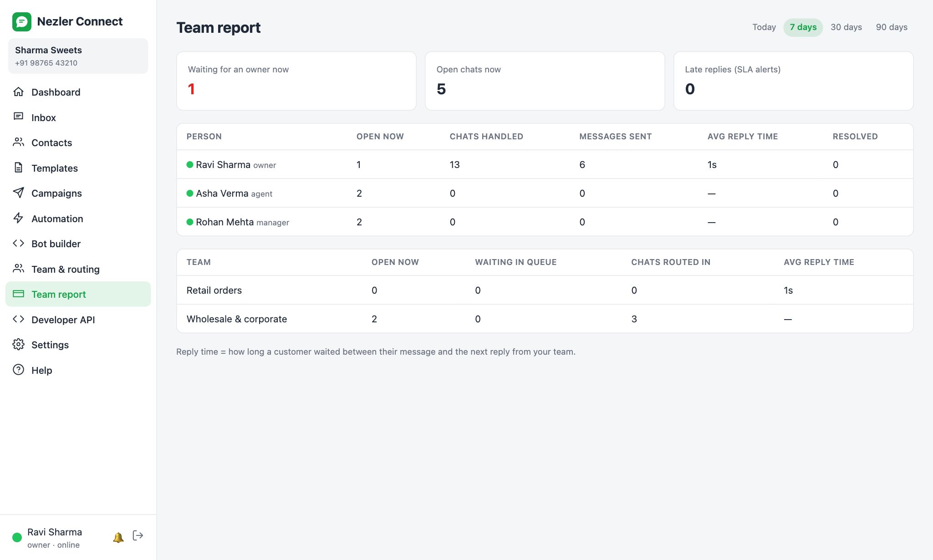Image resolution: width=933 pixels, height=560 pixels.
Task: Switch the report range to 90 days
Action: 892,27
